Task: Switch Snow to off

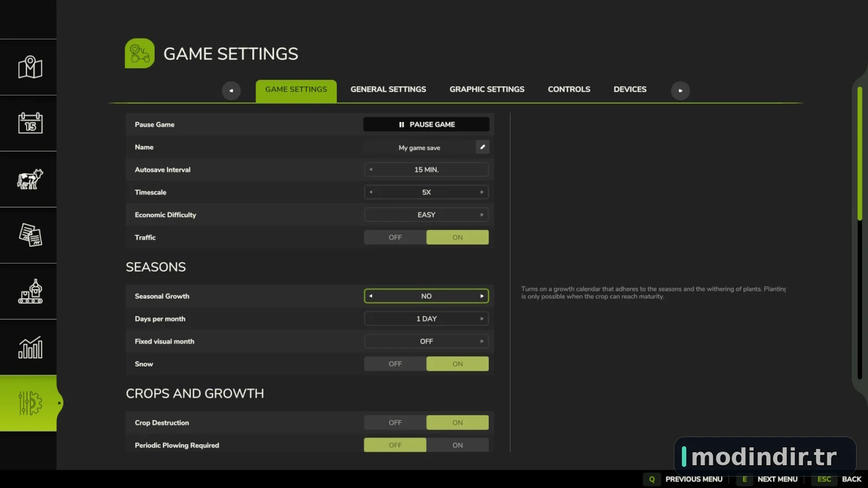Action: (395, 364)
